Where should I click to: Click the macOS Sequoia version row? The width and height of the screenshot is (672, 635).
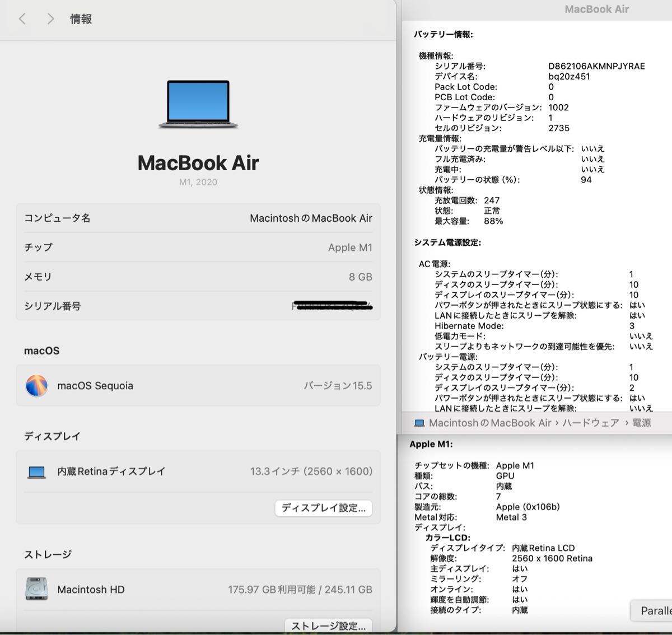[x=198, y=386]
